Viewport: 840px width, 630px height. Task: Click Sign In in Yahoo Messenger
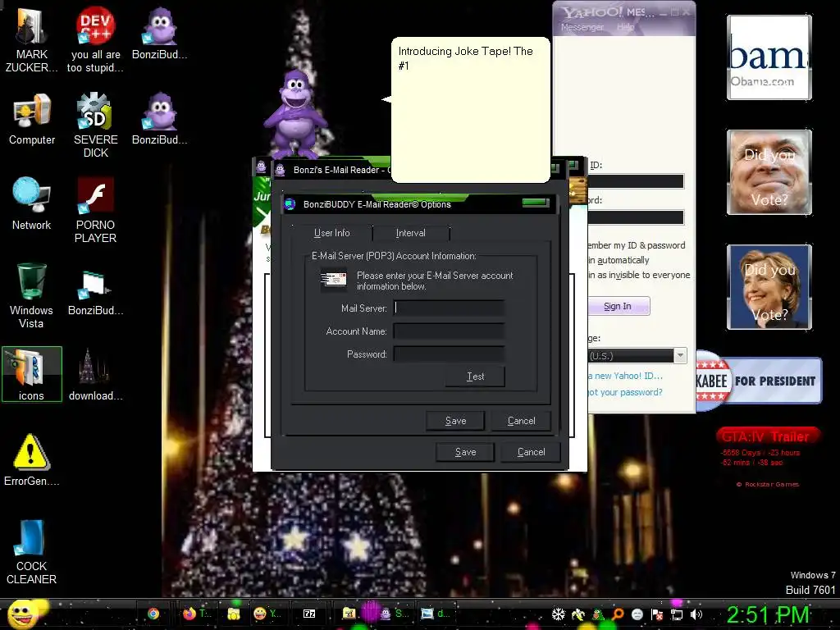point(619,306)
